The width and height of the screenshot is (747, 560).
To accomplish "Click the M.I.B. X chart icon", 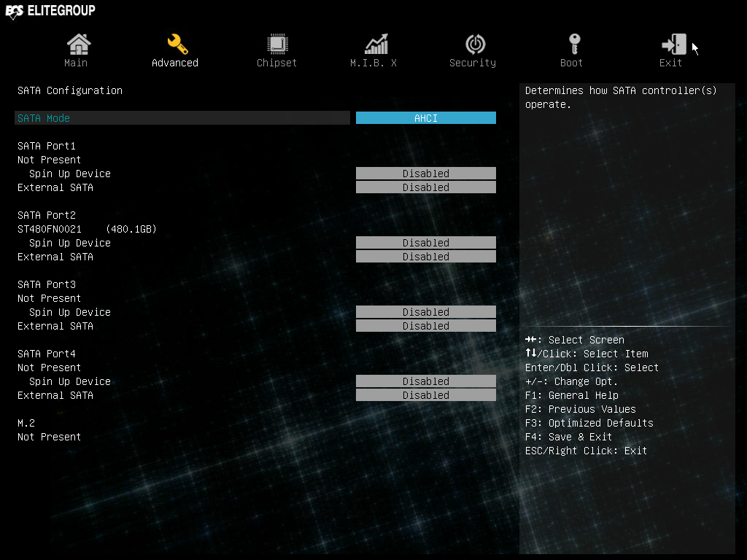I will (x=376, y=44).
